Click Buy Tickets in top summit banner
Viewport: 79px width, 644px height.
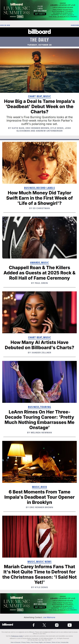click(40, 14)
